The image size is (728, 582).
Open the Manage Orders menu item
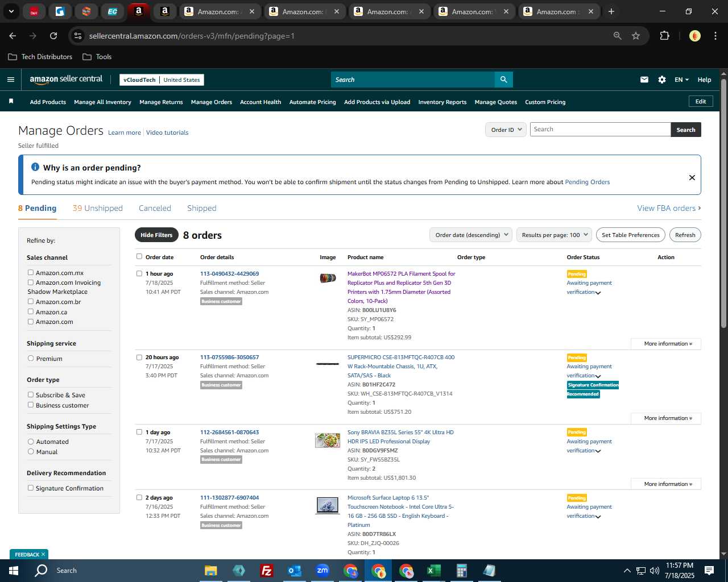(x=212, y=102)
